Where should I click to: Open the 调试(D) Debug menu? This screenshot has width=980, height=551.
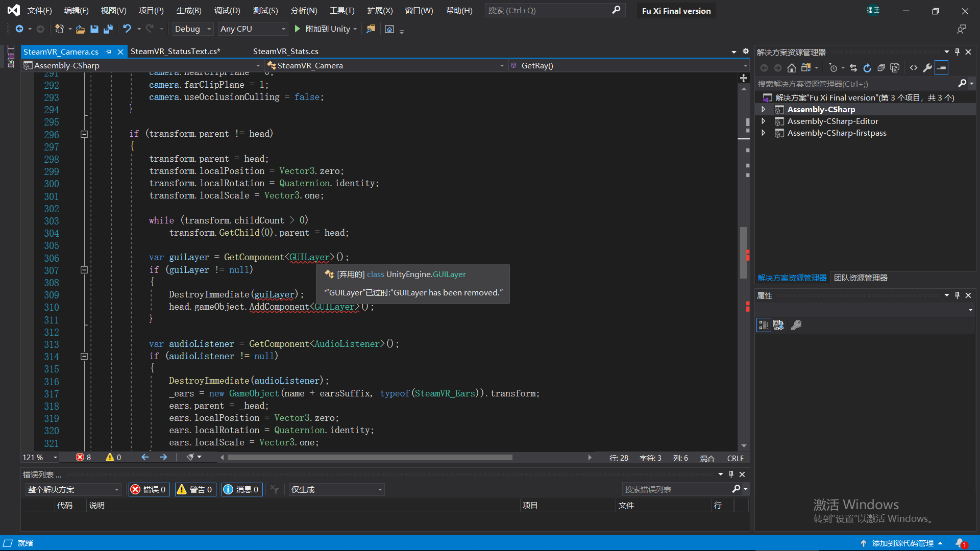[227, 11]
